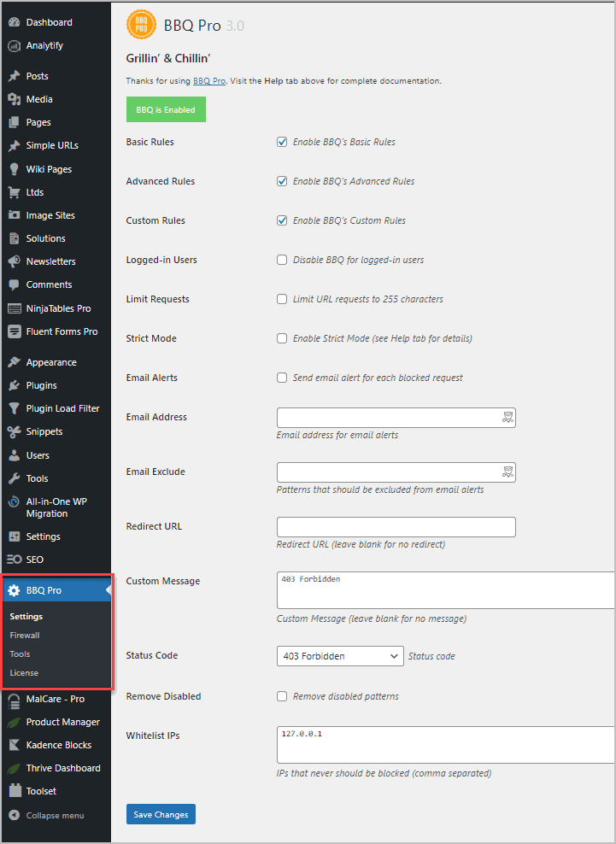Click the Email Address input field

pyautogui.click(x=396, y=418)
